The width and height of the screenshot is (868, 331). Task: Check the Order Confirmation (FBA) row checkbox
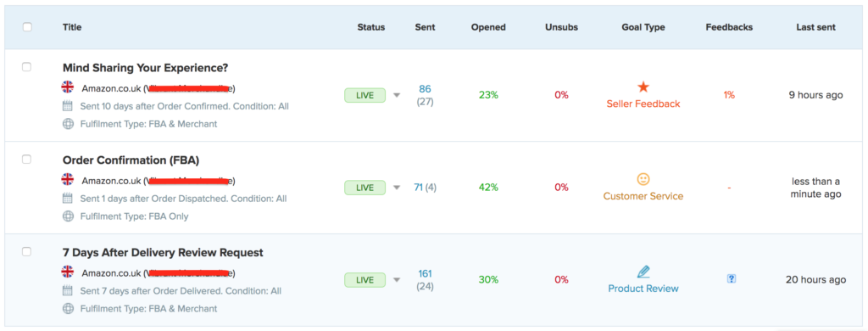tap(26, 159)
